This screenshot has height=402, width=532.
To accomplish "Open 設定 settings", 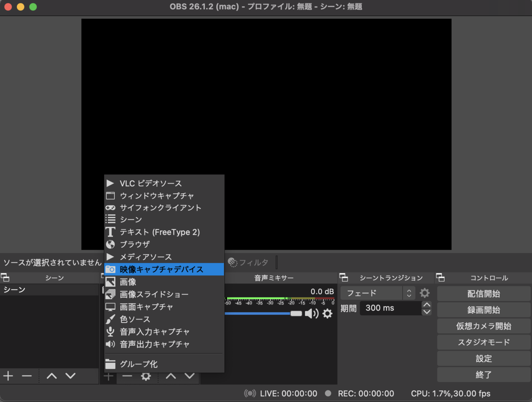I will 484,359.
